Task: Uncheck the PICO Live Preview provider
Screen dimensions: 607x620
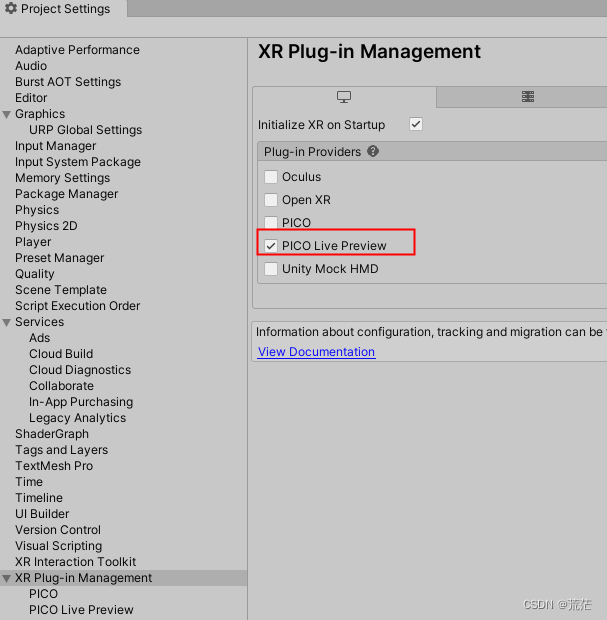Action: tap(271, 246)
